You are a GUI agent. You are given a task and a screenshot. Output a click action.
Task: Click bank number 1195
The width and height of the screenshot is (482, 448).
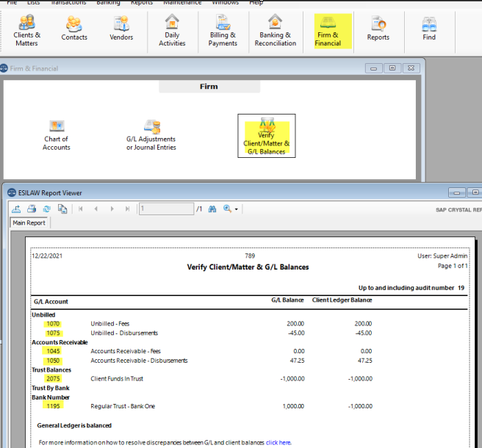click(53, 406)
